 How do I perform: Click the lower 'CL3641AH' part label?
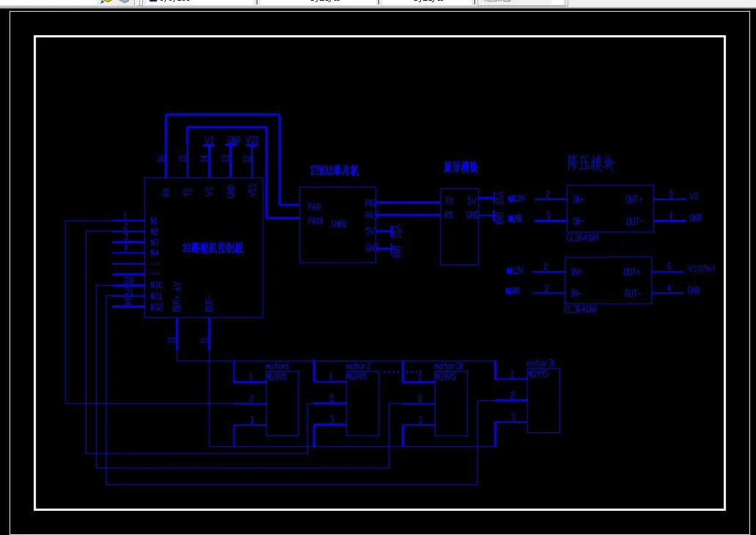click(581, 309)
